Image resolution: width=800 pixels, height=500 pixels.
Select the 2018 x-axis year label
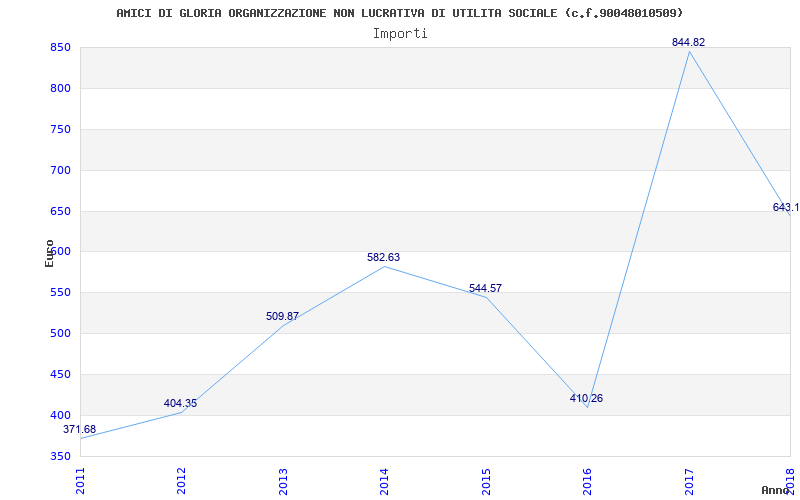point(790,482)
